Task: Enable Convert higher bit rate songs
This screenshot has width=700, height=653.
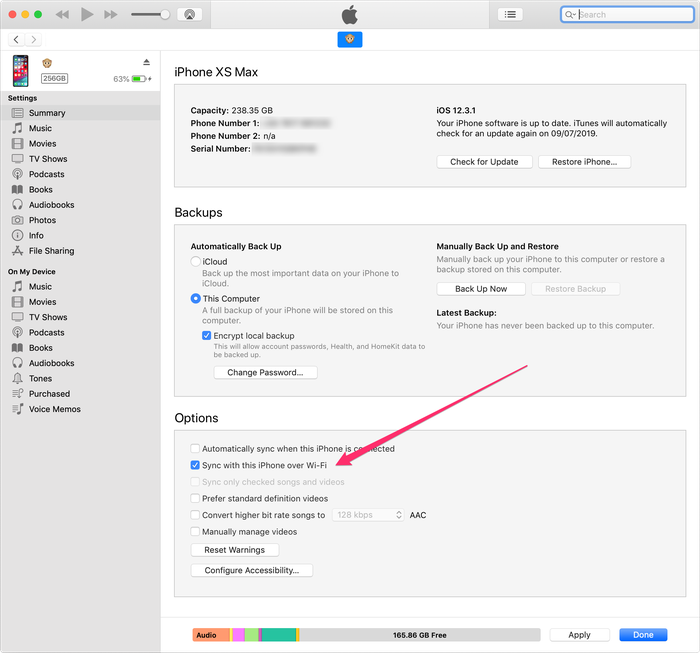Action: coord(195,515)
